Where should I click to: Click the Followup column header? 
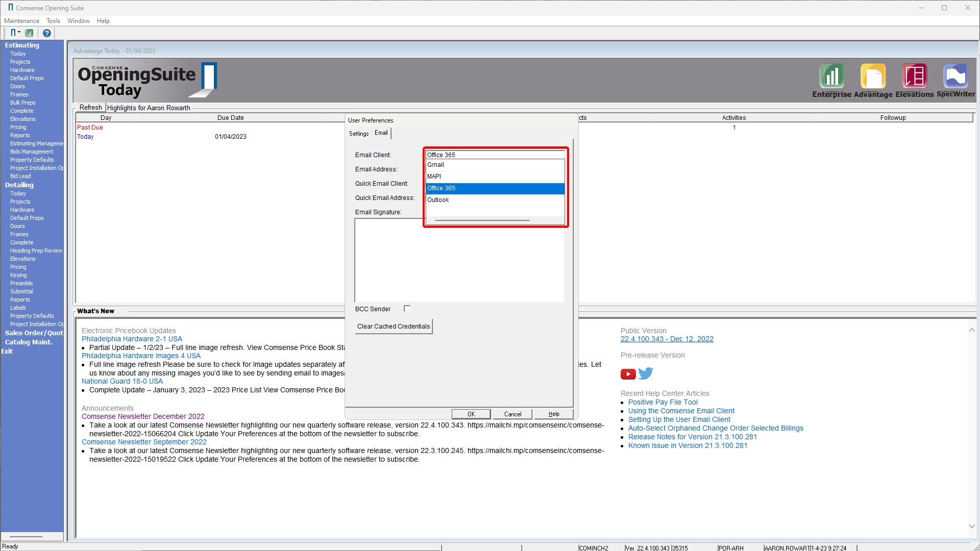click(893, 118)
